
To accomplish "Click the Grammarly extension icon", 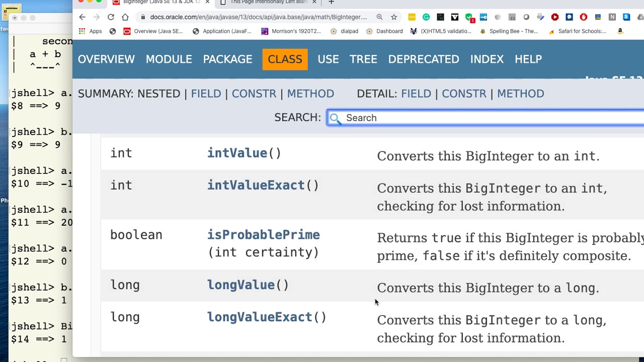I will coord(426,17).
